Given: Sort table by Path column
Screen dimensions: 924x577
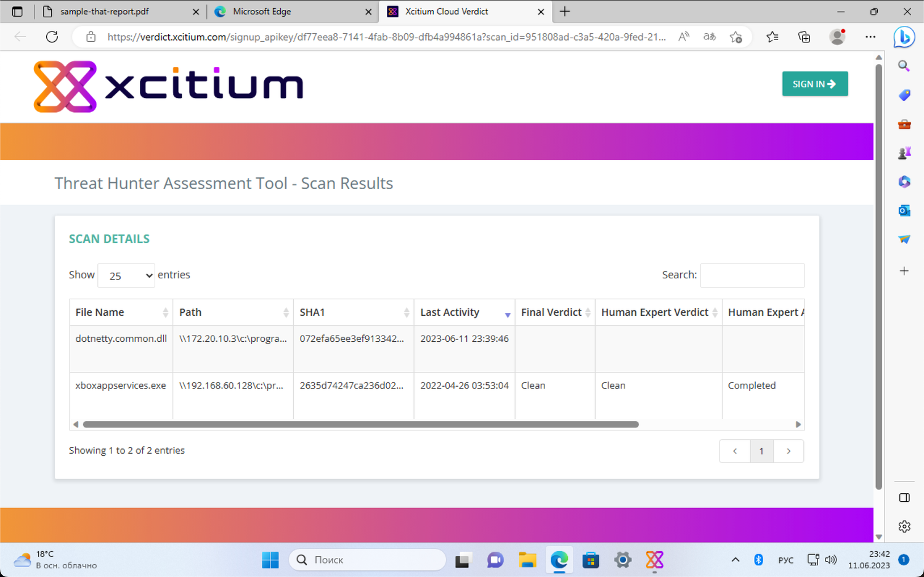Looking at the screenshot, I should point(233,312).
